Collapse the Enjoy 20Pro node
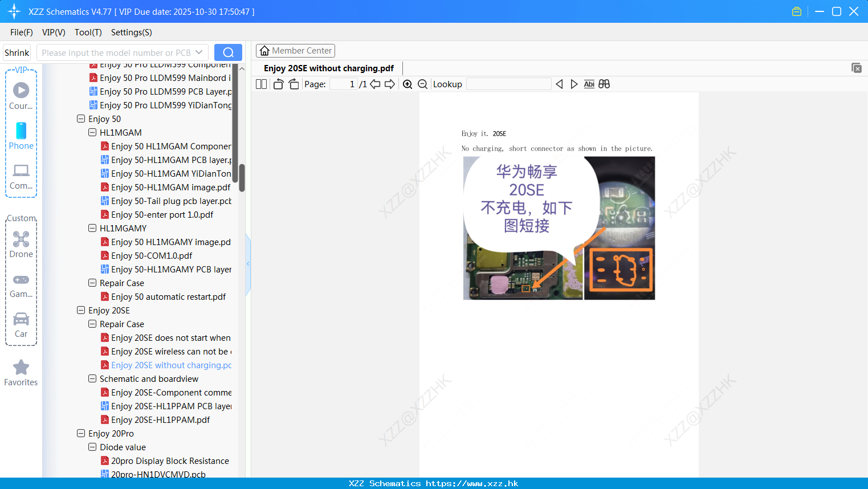 tap(81, 433)
